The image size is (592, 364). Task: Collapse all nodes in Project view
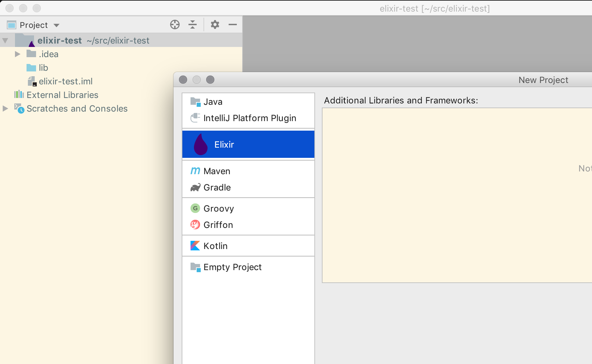tap(193, 24)
